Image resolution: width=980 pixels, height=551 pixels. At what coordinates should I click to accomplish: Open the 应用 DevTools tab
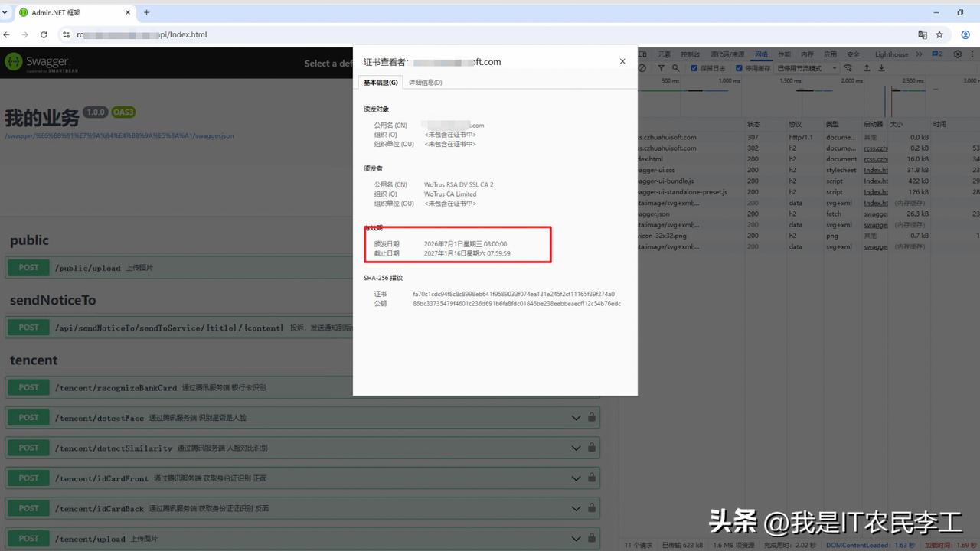[830, 54]
